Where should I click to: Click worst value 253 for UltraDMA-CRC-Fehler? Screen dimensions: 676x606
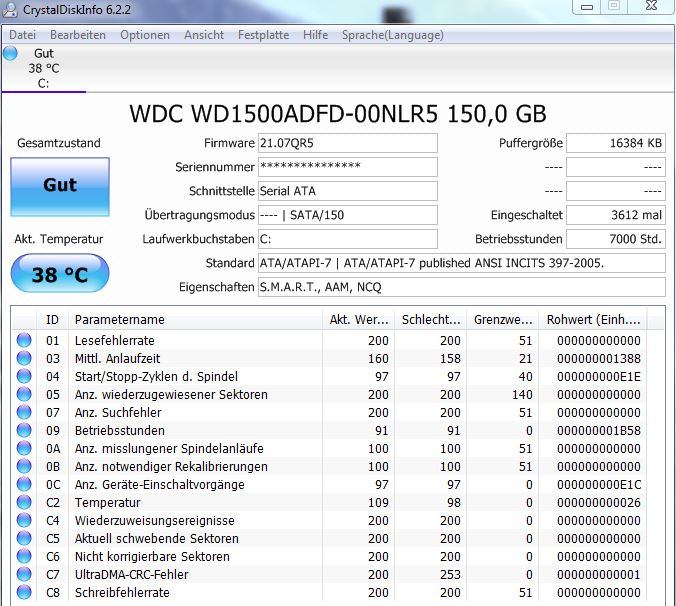[451, 575]
